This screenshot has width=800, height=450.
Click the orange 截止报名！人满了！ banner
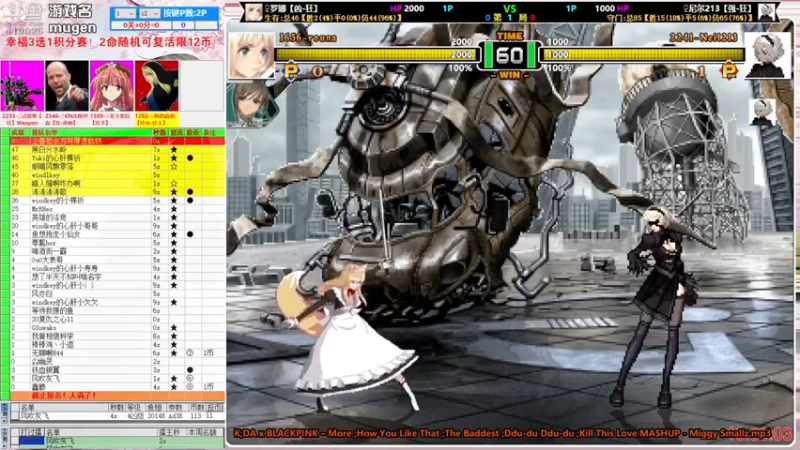[x=117, y=395]
